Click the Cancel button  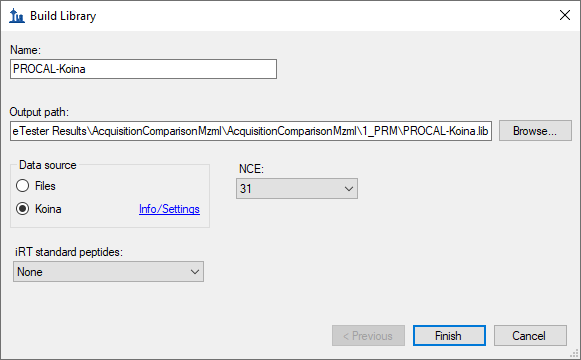(x=530, y=336)
